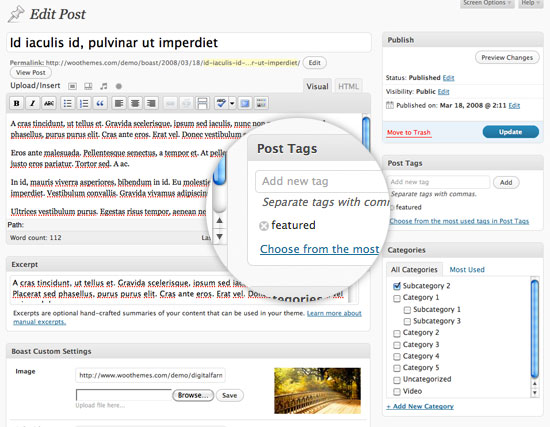Click Add button in Post Tags
The width and height of the screenshot is (550, 427).
tap(506, 182)
